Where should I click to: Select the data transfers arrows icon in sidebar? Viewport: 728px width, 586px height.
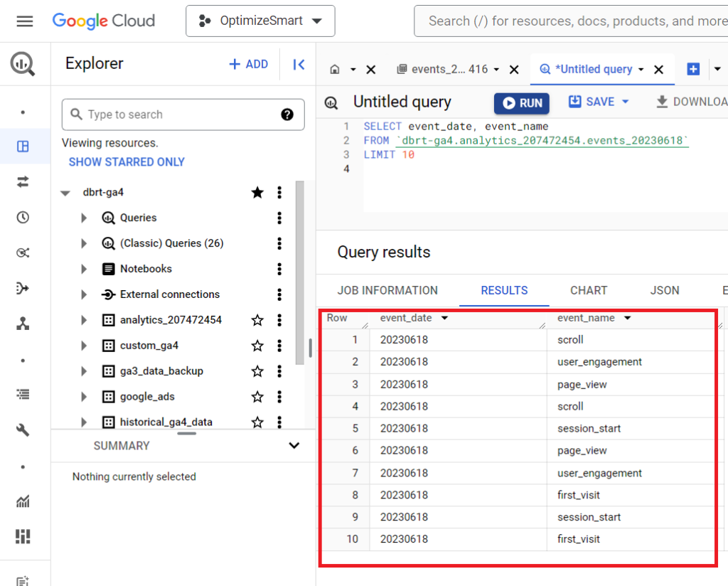pyautogui.click(x=23, y=181)
